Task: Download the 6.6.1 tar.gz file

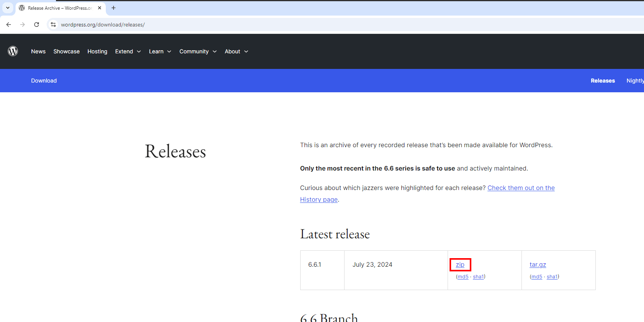Action: coord(538,264)
